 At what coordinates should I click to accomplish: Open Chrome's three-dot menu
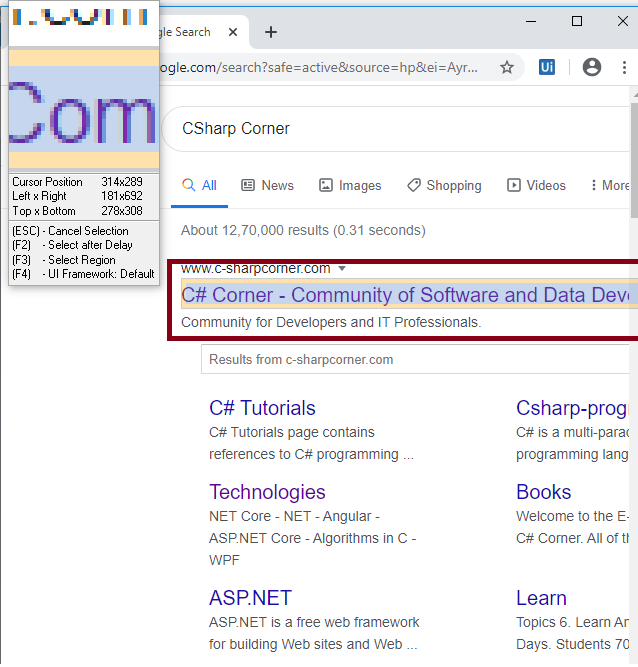click(624, 67)
